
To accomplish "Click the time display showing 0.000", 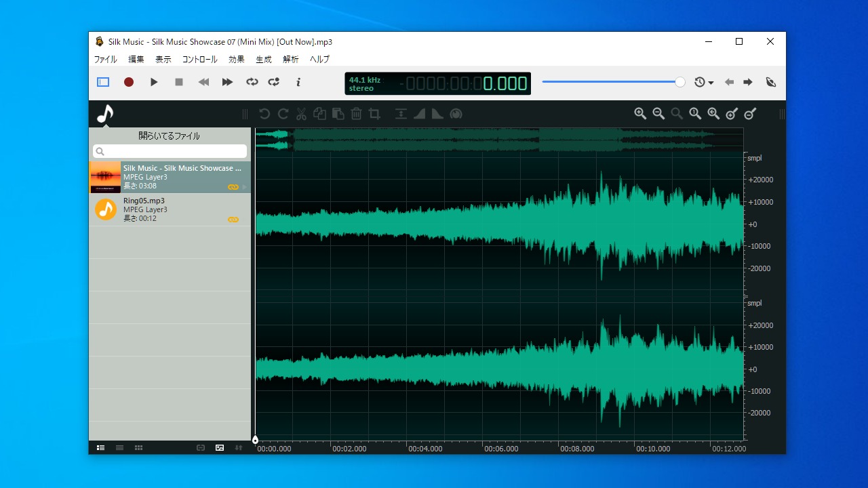I will click(505, 83).
